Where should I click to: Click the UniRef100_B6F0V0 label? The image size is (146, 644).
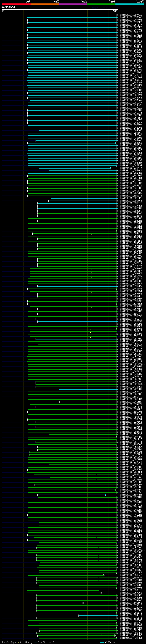[131, 95]
